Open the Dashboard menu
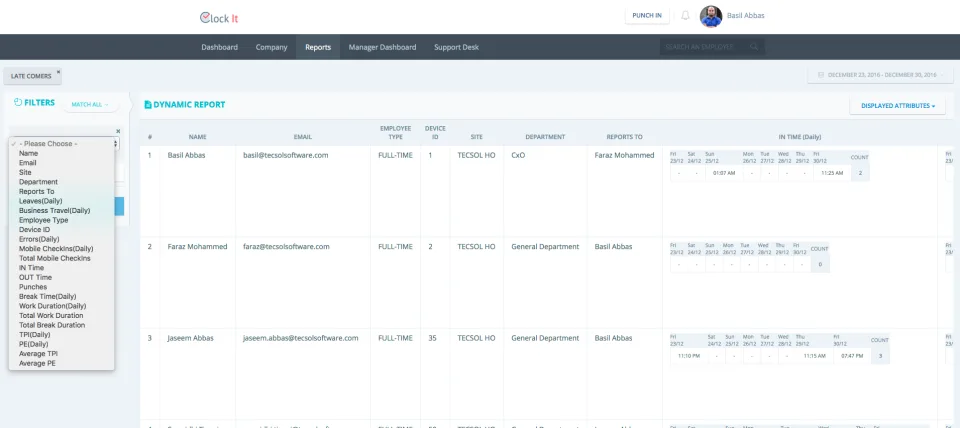The image size is (960, 428). click(219, 47)
